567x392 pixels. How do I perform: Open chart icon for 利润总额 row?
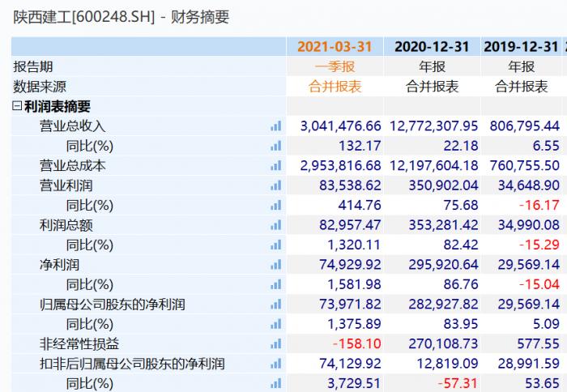[x=276, y=225]
